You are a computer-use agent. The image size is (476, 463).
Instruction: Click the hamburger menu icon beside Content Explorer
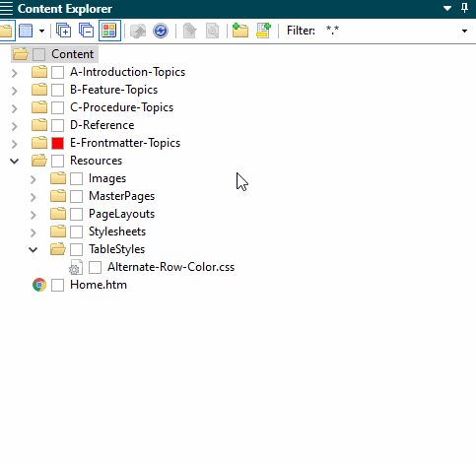(x=6, y=9)
